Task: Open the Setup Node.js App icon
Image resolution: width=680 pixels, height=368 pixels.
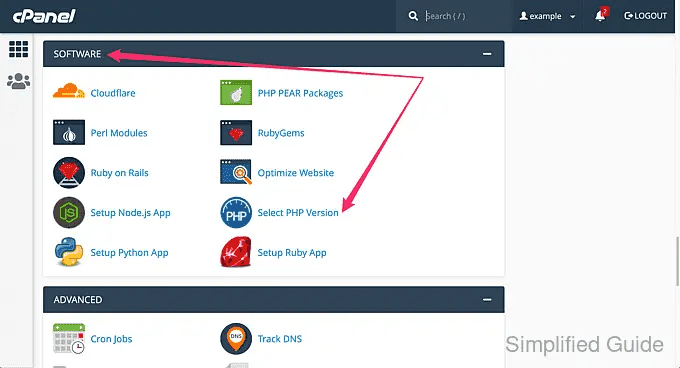Action: 69,212
